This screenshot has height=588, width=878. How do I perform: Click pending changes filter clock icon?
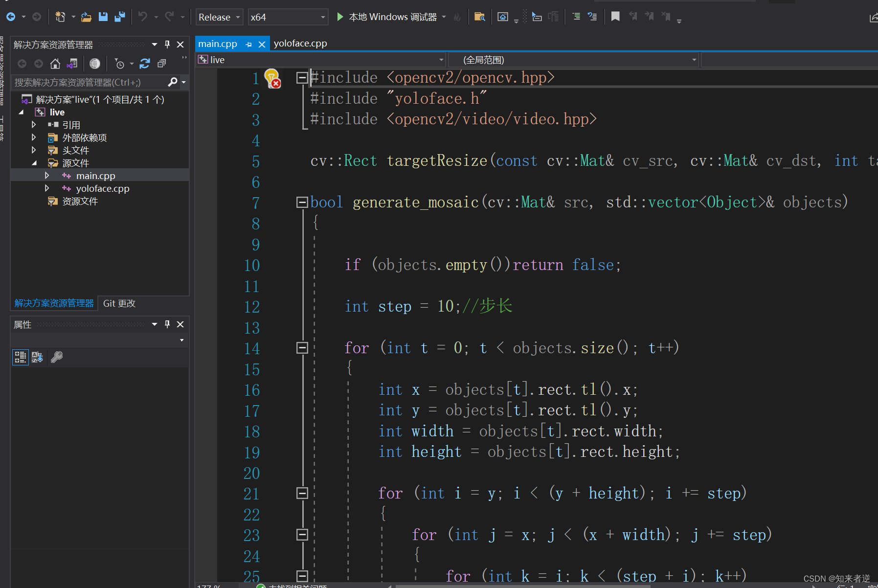tap(119, 64)
